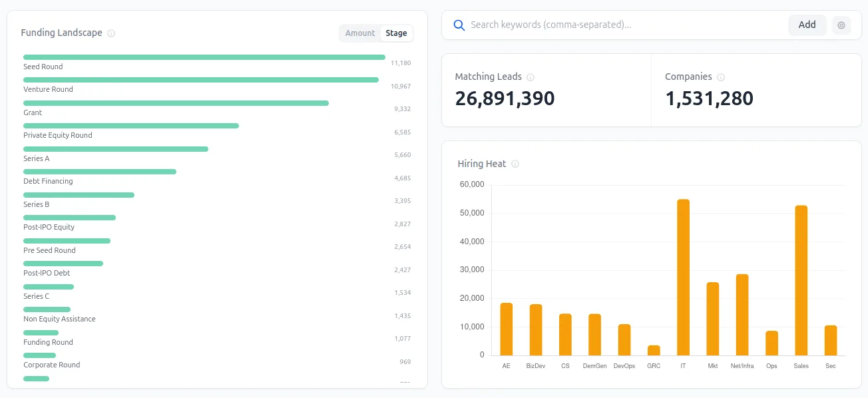Click the Ops bar in Hiring Heat
The height and width of the screenshot is (398, 868).
point(771,343)
